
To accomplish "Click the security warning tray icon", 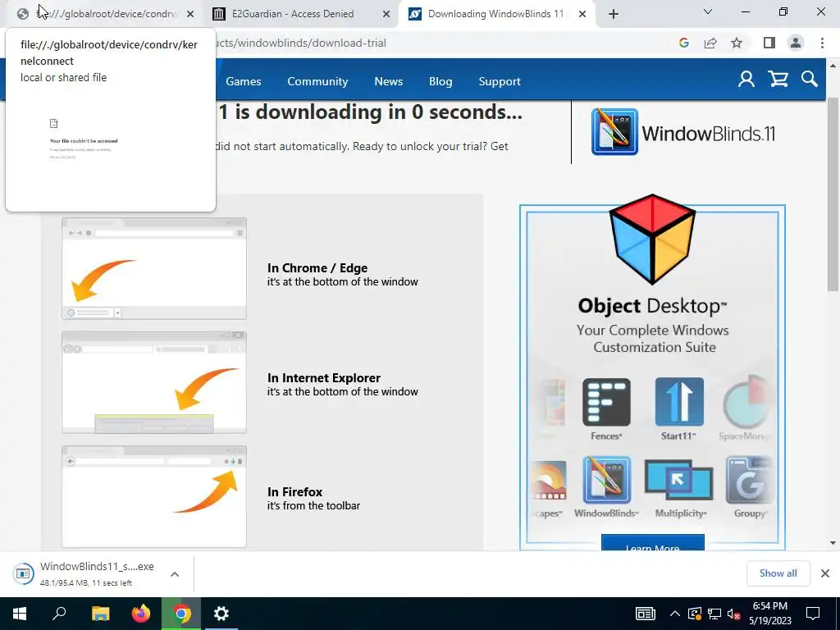I will pyautogui.click(x=695, y=614).
